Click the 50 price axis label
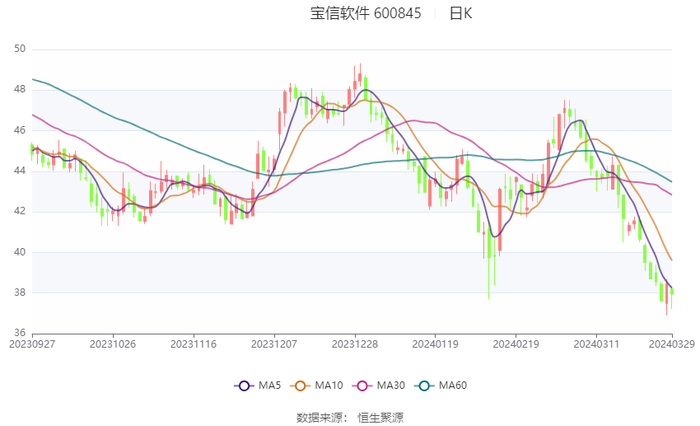The image size is (700, 426). 20,49
